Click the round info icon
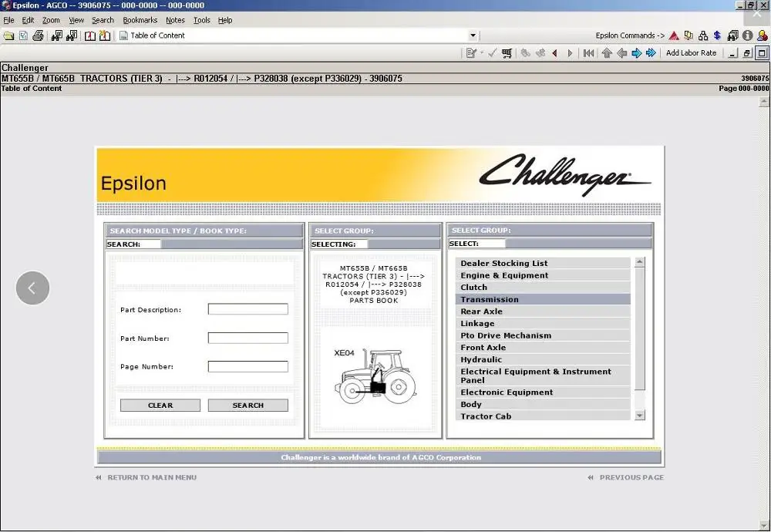 tap(747, 35)
